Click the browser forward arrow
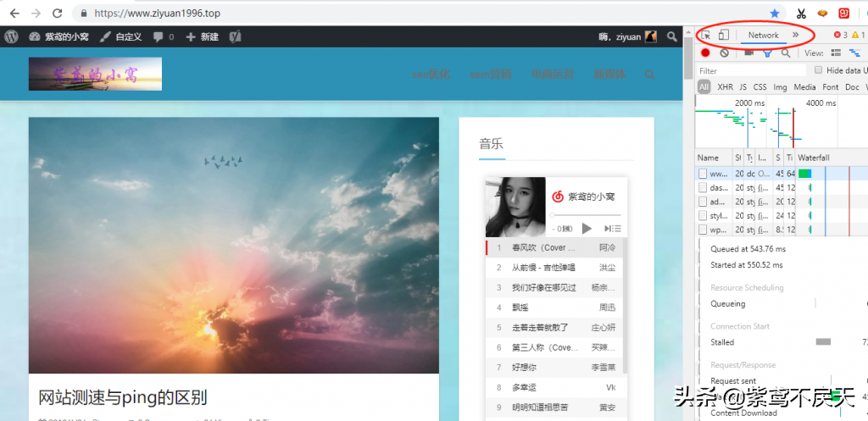The image size is (868, 421). click(x=36, y=13)
